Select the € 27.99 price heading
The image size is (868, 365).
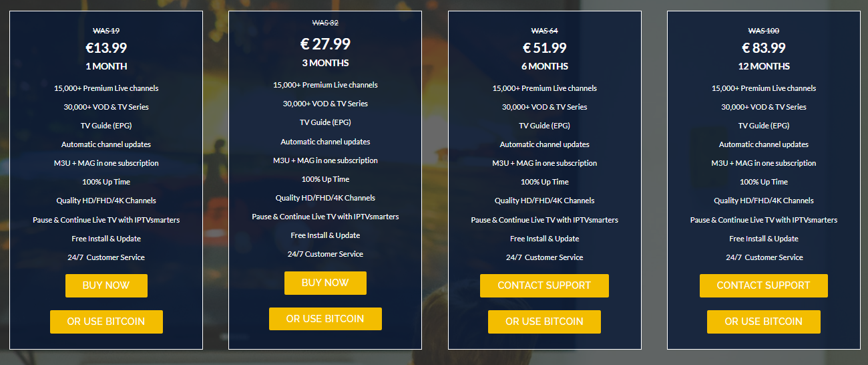(x=325, y=44)
